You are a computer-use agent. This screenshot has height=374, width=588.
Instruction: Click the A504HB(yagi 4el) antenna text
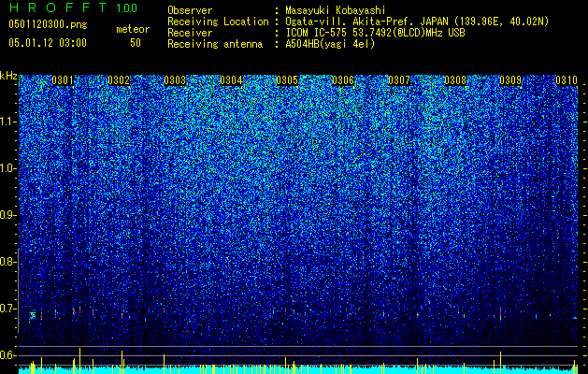tap(330, 44)
